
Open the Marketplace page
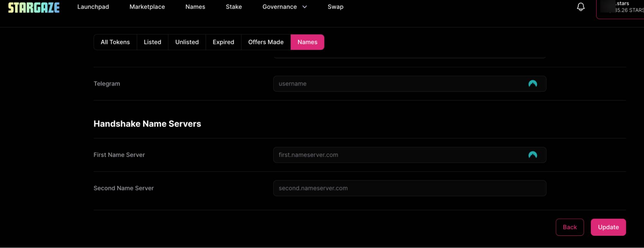(x=147, y=7)
